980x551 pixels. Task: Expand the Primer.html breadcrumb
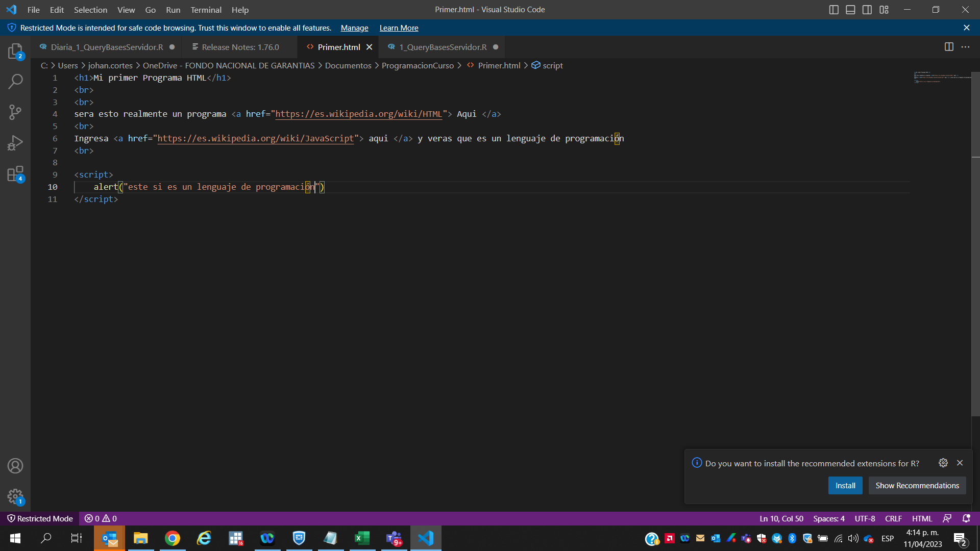click(x=494, y=65)
